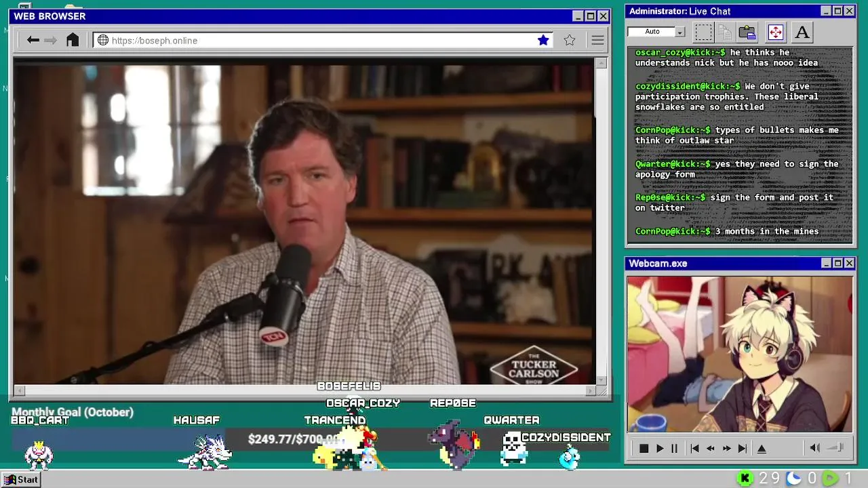Click play in Webcam.exe
This screenshot has width=868, height=488.
[x=659, y=449]
